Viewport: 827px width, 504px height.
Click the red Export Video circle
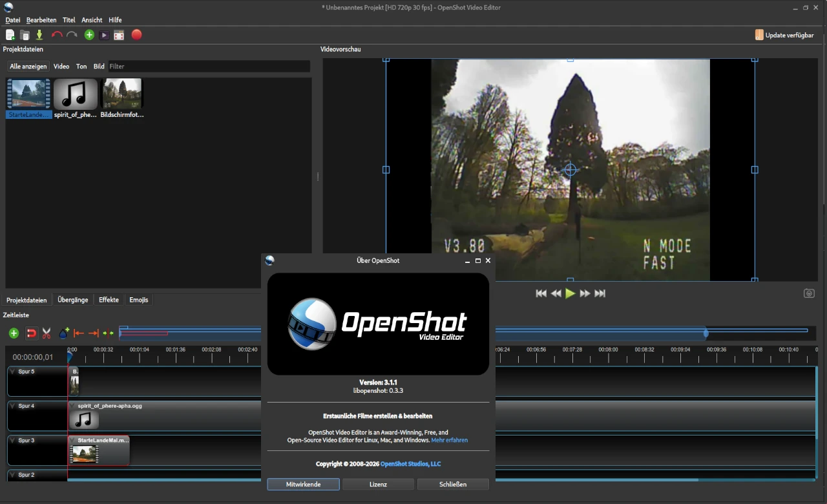click(136, 35)
